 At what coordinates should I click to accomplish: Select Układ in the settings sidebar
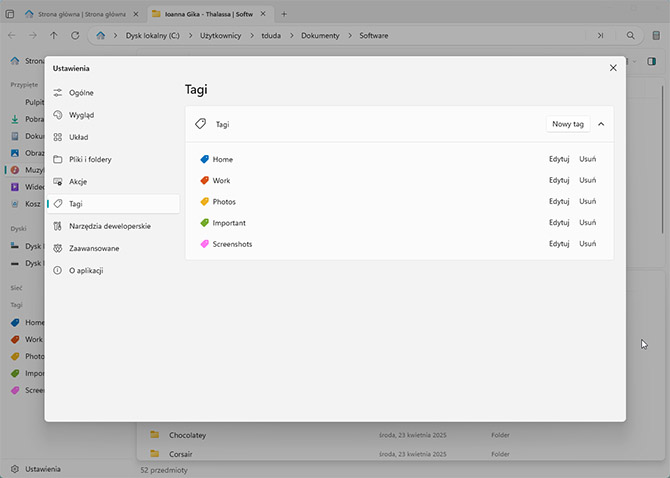pos(80,137)
